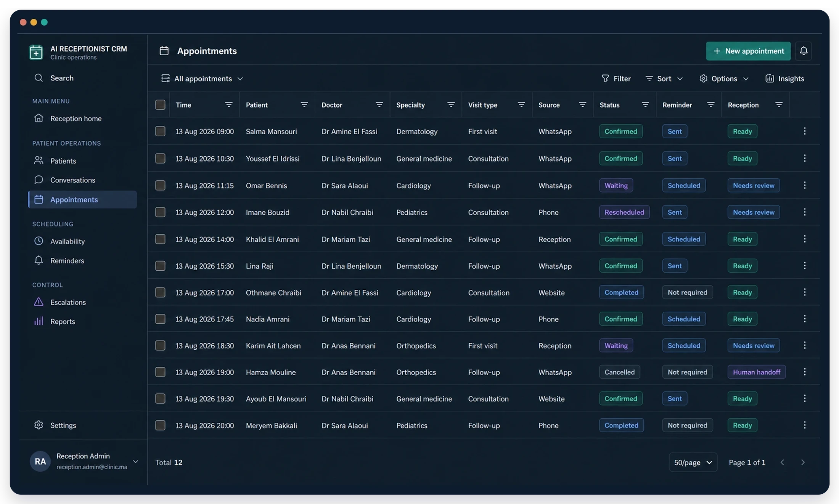Select Appointments in sidebar

click(82, 199)
